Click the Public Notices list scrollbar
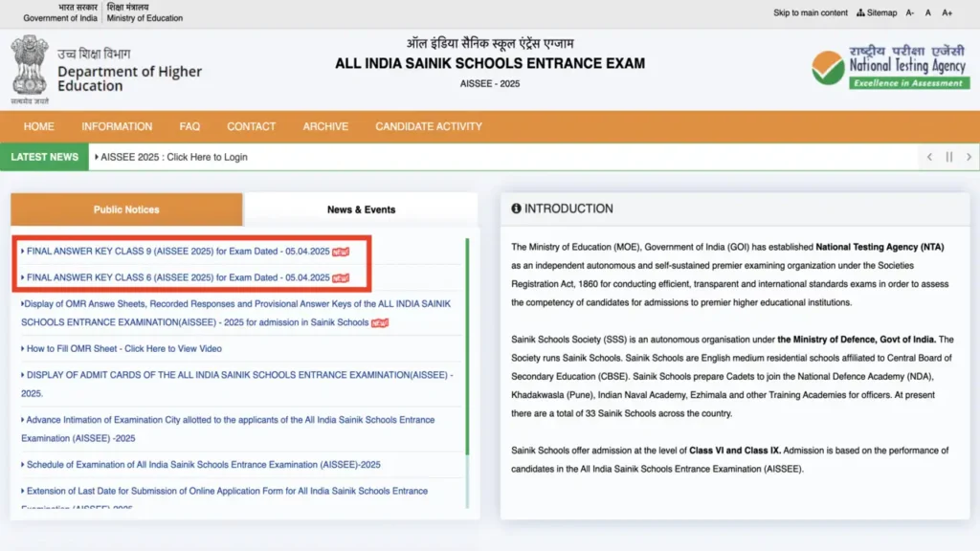The width and height of the screenshot is (980, 551). [467, 346]
